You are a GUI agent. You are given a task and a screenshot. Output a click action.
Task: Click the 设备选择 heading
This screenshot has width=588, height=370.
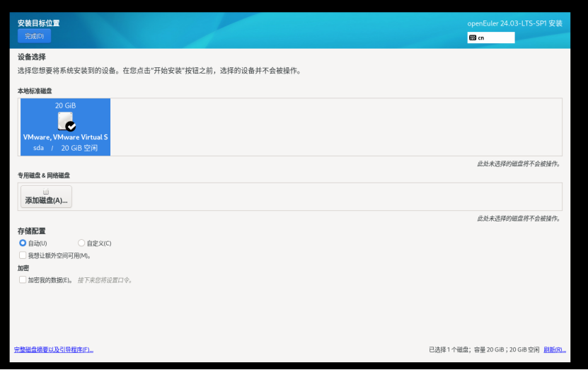(32, 57)
